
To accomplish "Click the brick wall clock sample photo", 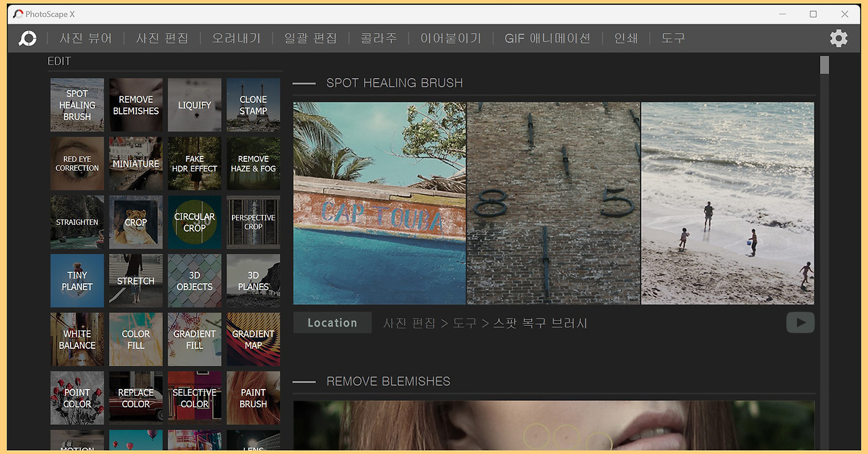I will pos(553,203).
